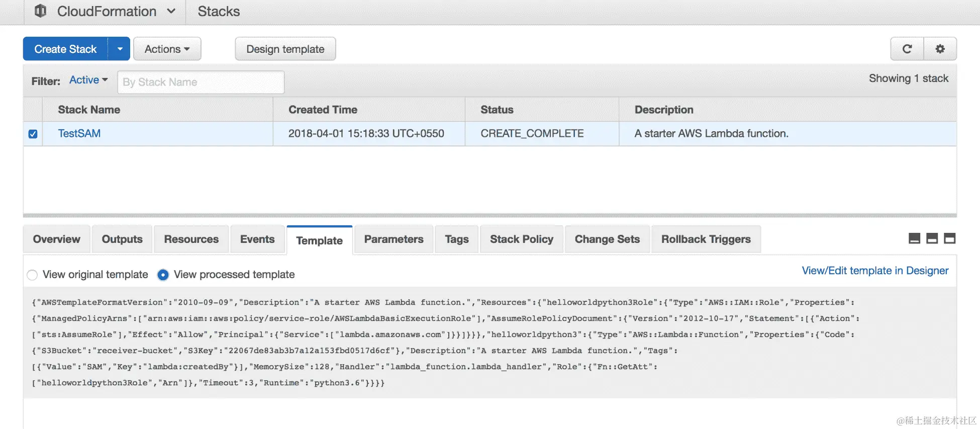This screenshot has width=980, height=429.
Task: Set the split pane to half-height view
Action: [x=932, y=238]
